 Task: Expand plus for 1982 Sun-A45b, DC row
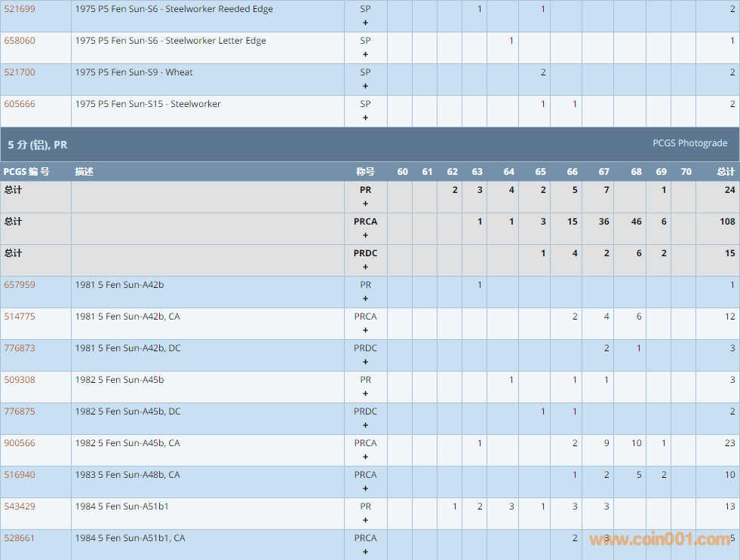tap(366, 425)
